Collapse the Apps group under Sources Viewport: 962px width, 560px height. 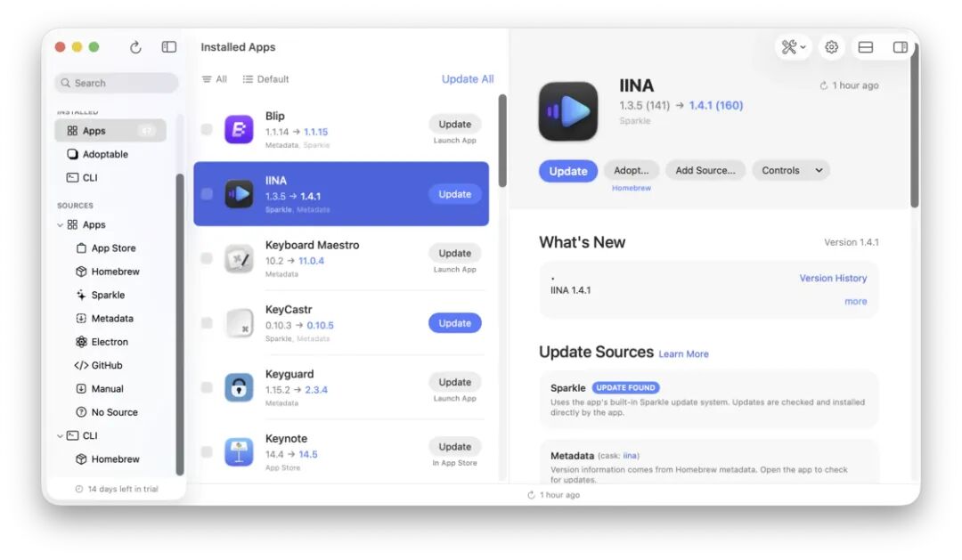pos(59,224)
